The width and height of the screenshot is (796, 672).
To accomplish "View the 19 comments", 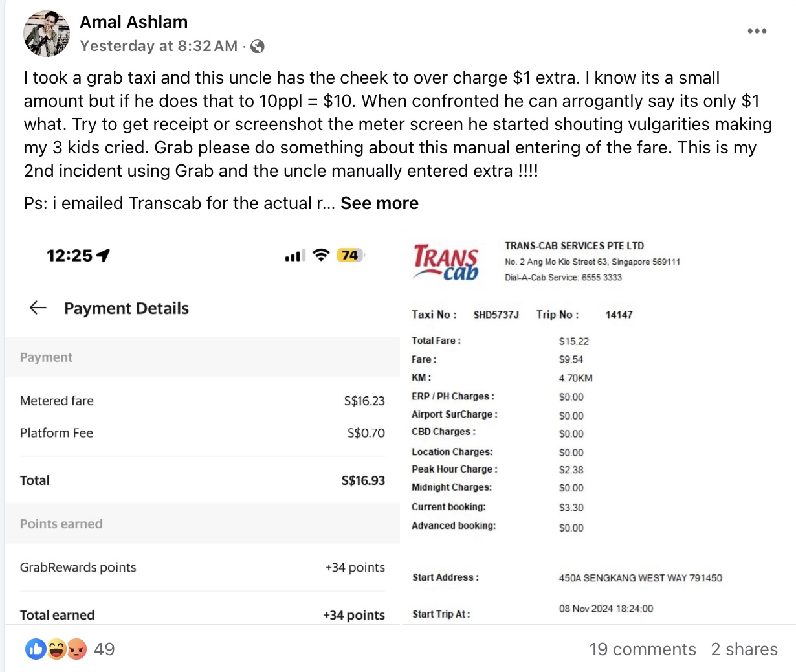I will pyautogui.click(x=643, y=649).
